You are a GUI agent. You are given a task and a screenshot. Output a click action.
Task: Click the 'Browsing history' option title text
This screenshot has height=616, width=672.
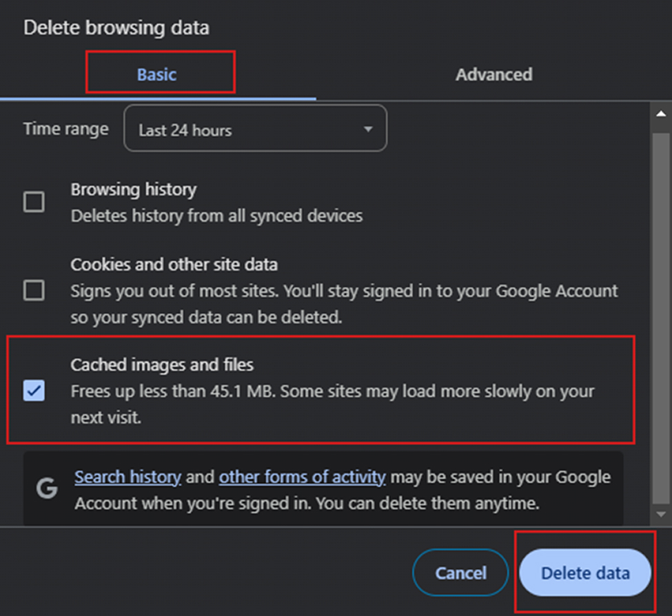point(134,189)
